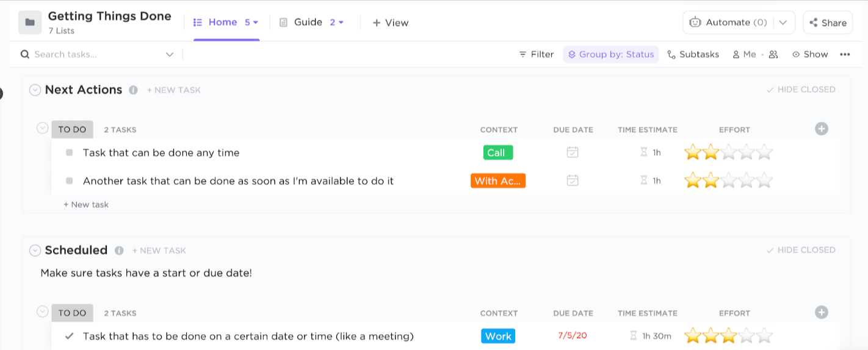
Task: Open the Automate dropdown arrow
Action: pyautogui.click(x=784, y=23)
